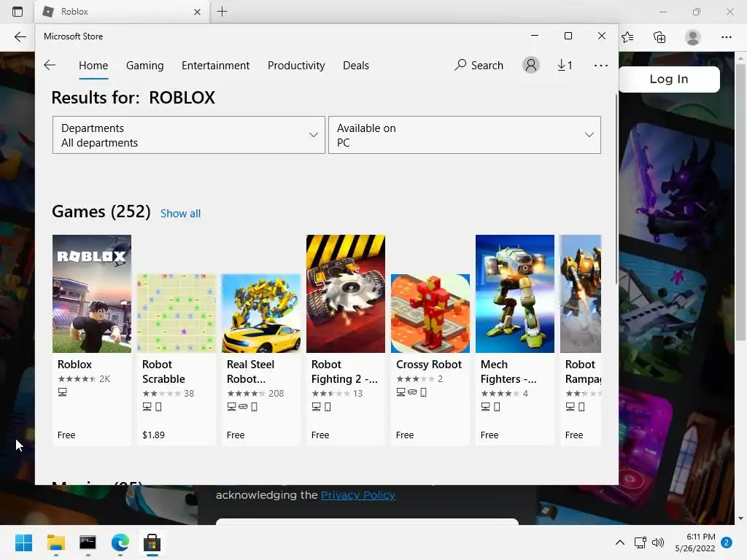The width and height of the screenshot is (747, 560).
Task: Add a new Edge tab
Action: click(222, 12)
